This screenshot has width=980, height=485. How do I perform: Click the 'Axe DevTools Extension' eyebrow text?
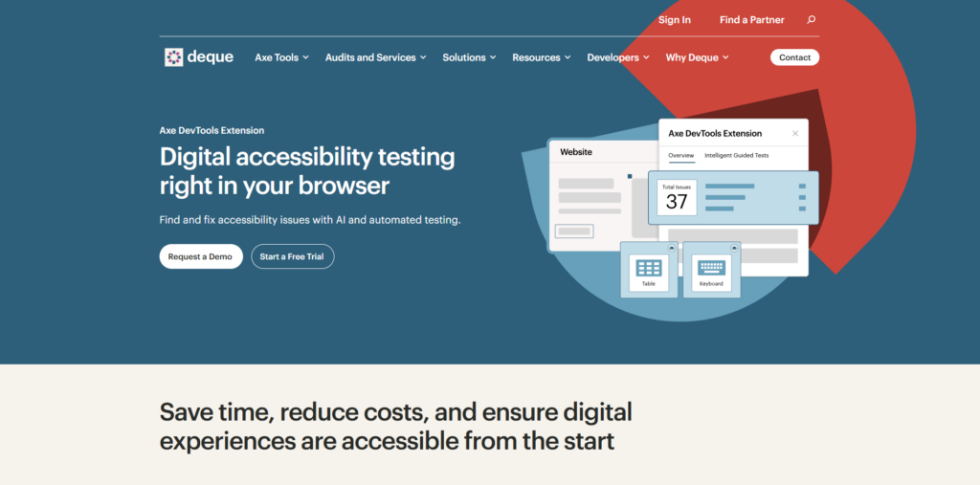[212, 131]
